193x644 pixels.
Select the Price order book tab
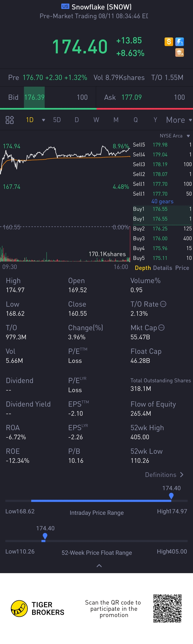pyautogui.click(x=182, y=268)
